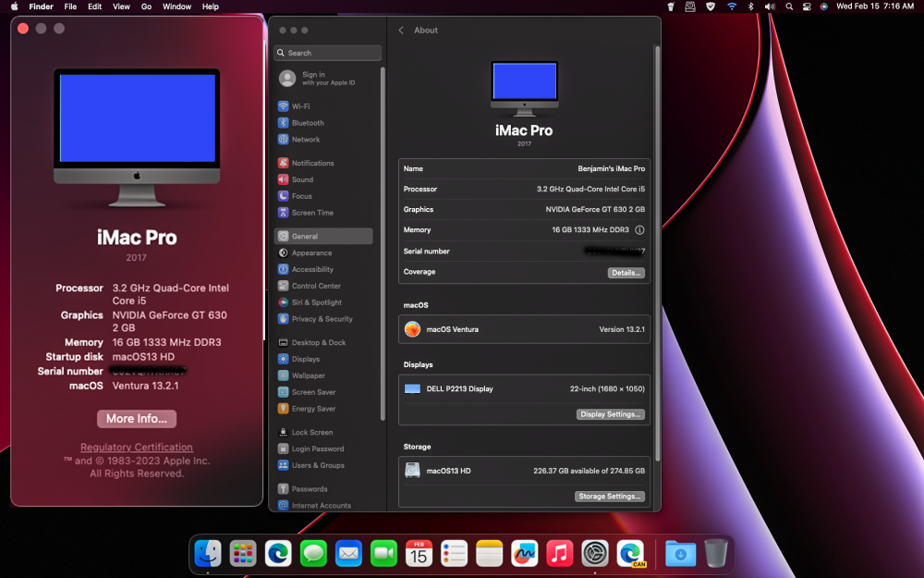Go back using About back chevron

pyautogui.click(x=401, y=31)
